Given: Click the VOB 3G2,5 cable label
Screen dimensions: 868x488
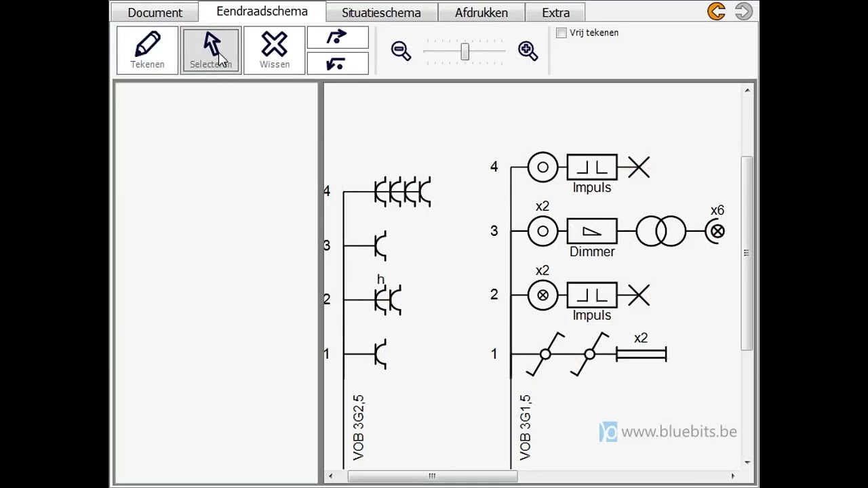Looking at the screenshot, I should 359,428.
